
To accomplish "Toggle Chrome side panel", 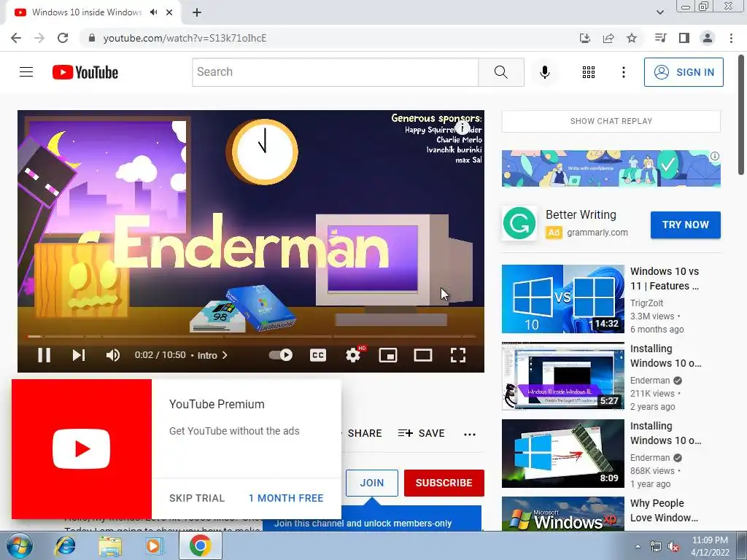I will 684,38.
